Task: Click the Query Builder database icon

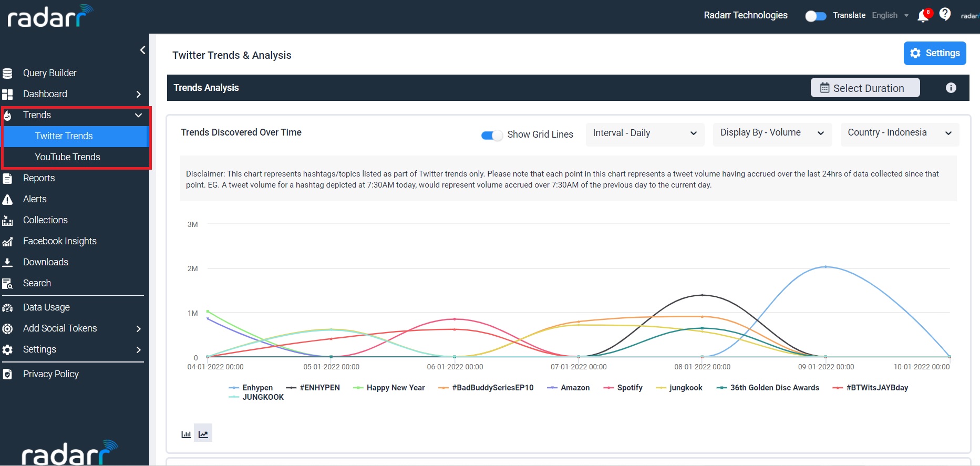Action: point(7,73)
